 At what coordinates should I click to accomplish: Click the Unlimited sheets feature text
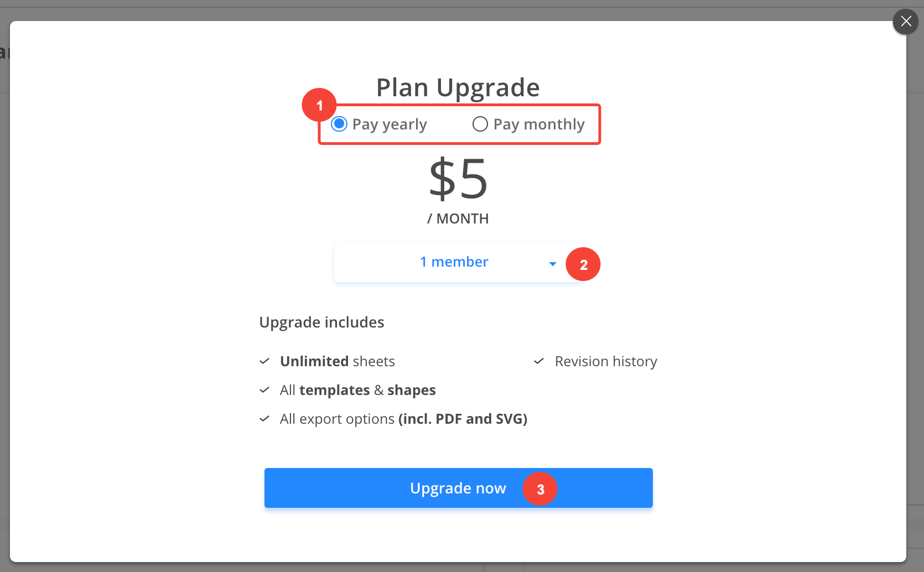coord(338,361)
